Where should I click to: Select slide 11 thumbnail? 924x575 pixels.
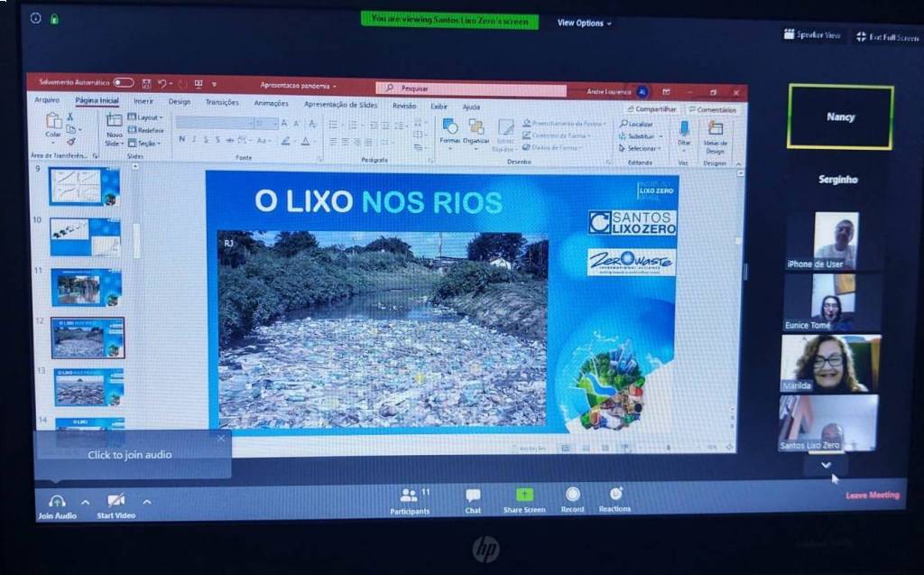(85, 287)
